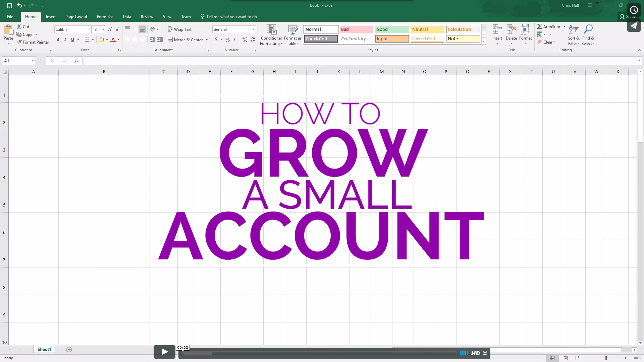The image size is (644, 362).
Task: Switch to the Page Layout tab
Action: click(x=76, y=16)
